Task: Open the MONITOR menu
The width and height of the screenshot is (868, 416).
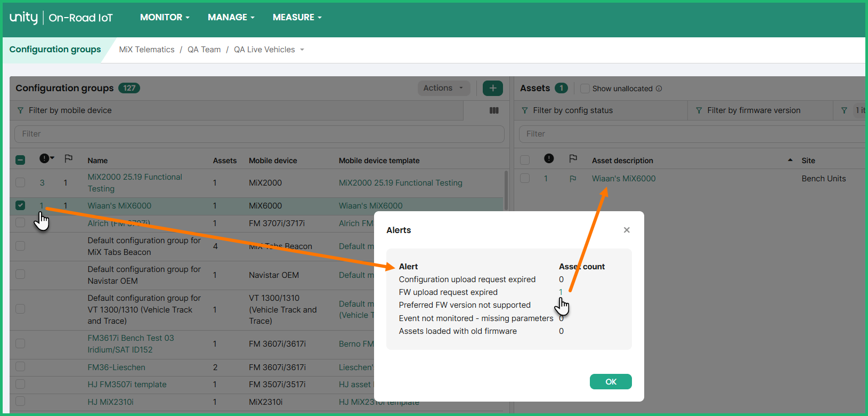Action: pyautogui.click(x=165, y=18)
